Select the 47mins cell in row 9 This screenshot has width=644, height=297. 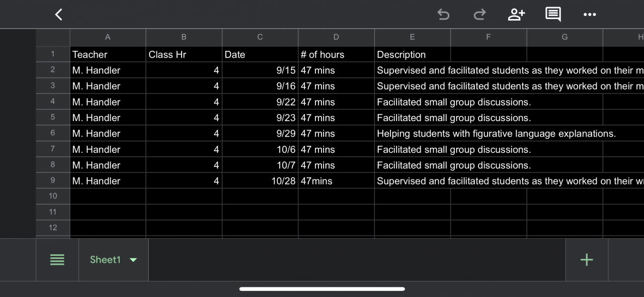[x=336, y=181]
